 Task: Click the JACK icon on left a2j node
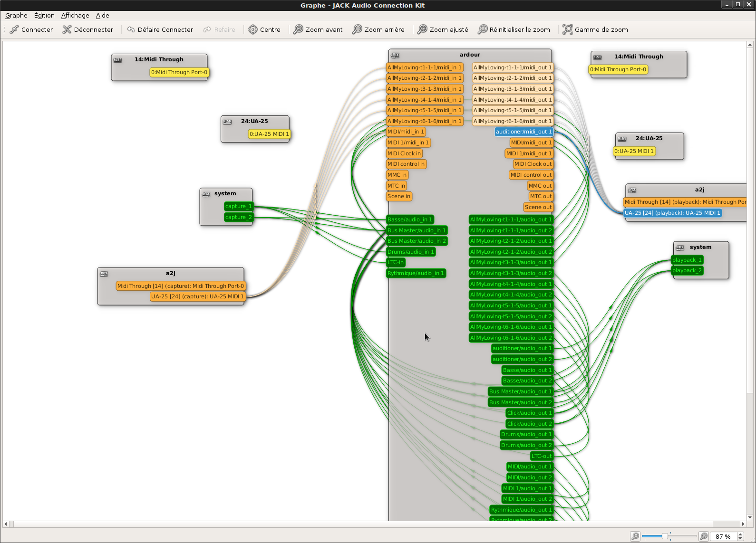click(x=104, y=274)
